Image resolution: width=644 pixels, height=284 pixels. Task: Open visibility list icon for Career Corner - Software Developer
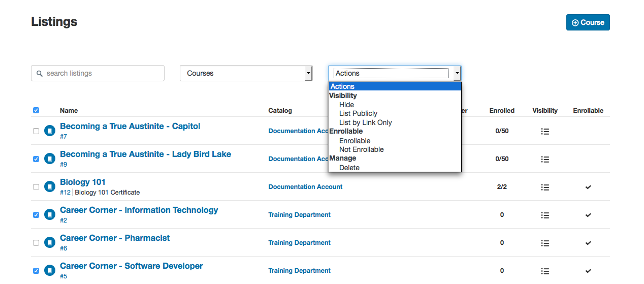click(x=545, y=271)
